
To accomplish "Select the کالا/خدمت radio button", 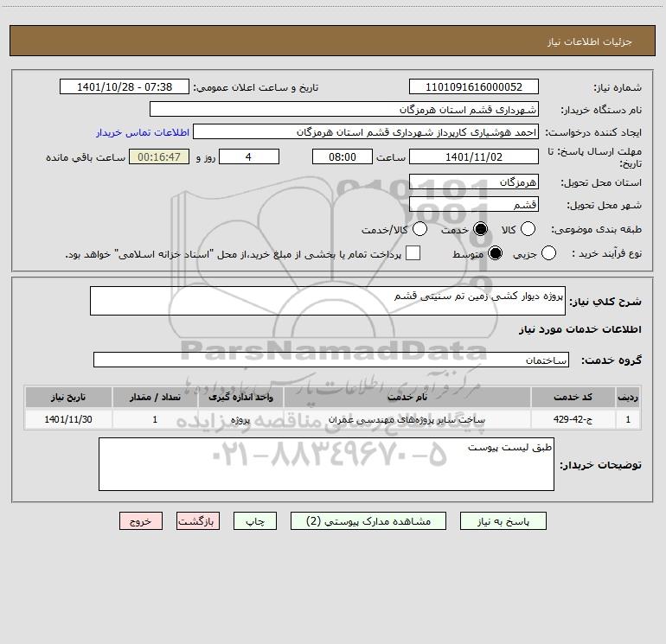I will pyautogui.click(x=420, y=229).
